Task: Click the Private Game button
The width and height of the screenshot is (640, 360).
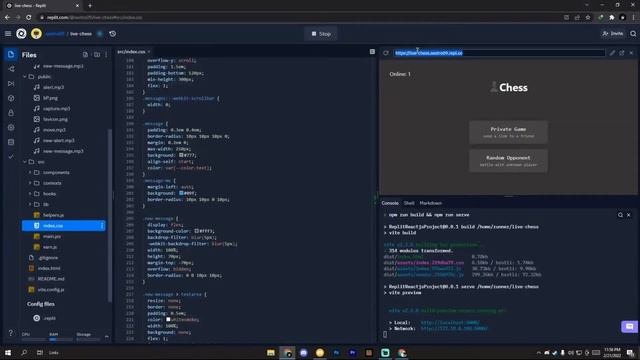Action: (508, 132)
